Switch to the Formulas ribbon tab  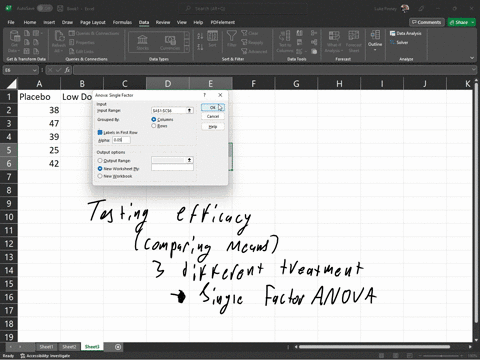coord(122,22)
